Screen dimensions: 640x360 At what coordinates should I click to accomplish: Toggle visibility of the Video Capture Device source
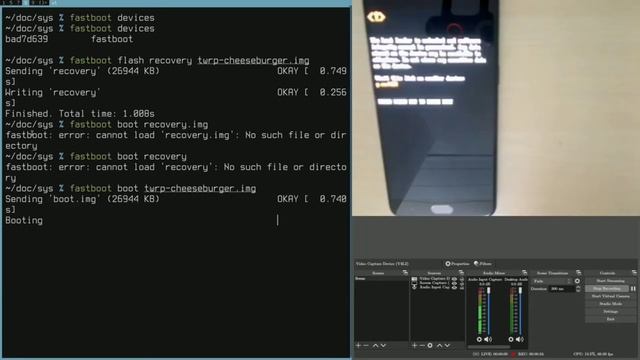pos(454,279)
